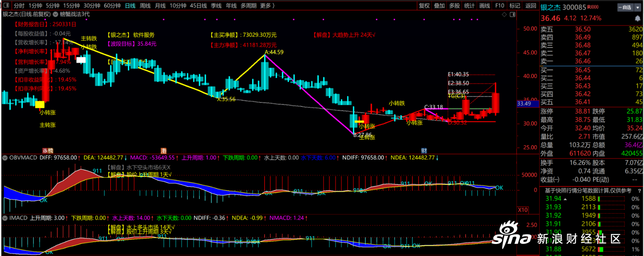The image size is (644, 256).
Task: Click the R1000 margin tag beside stock code
Action: (x=594, y=7)
